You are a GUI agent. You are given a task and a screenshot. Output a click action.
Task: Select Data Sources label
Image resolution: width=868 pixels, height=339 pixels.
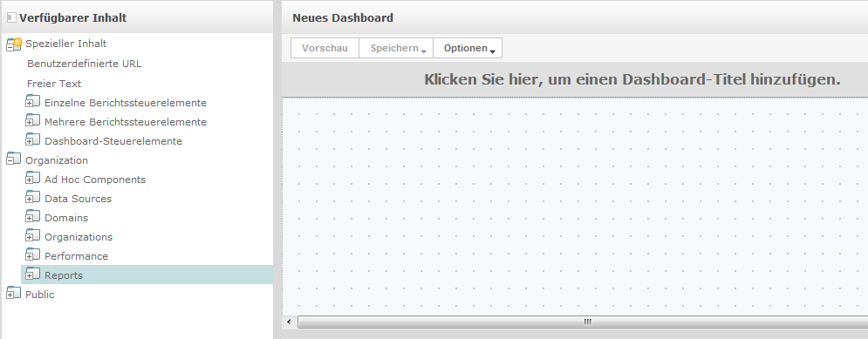(x=78, y=199)
